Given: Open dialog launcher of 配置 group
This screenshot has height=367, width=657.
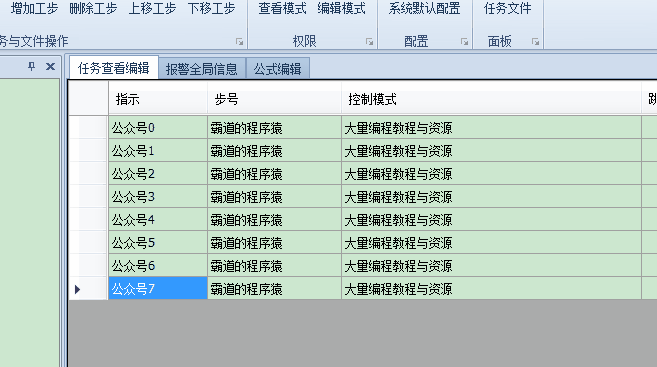Looking at the screenshot, I should [464, 41].
